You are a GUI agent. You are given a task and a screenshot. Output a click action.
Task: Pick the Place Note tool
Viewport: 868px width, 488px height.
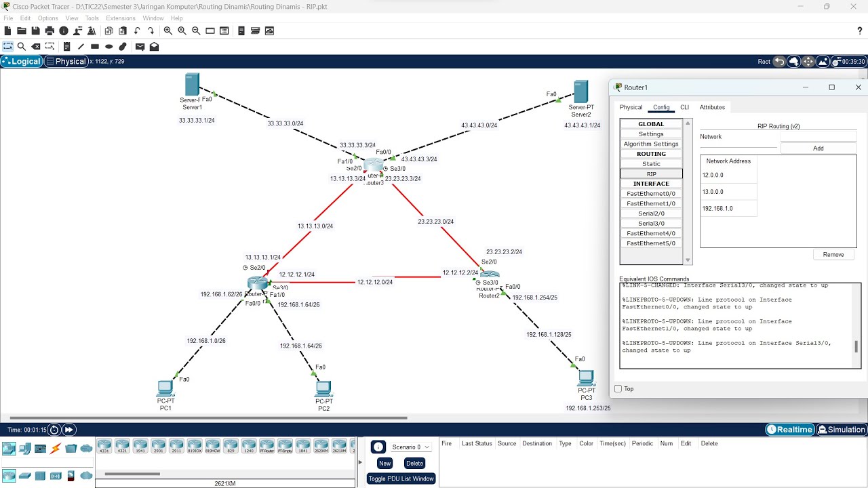66,47
